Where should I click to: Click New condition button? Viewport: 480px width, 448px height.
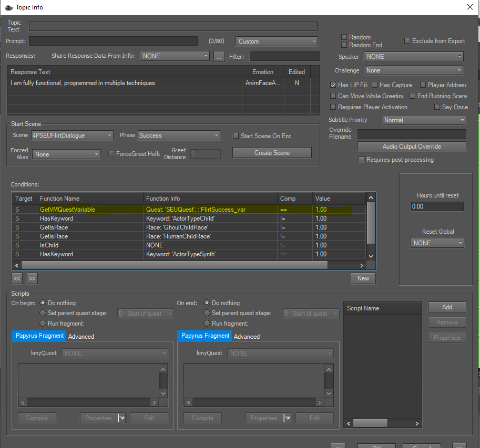pos(363,278)
